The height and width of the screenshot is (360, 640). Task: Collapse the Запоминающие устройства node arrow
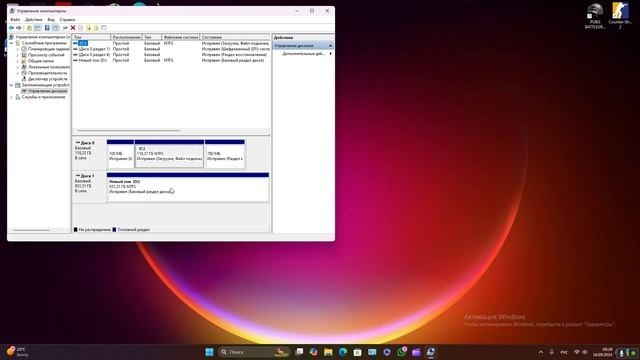[11, 85]
